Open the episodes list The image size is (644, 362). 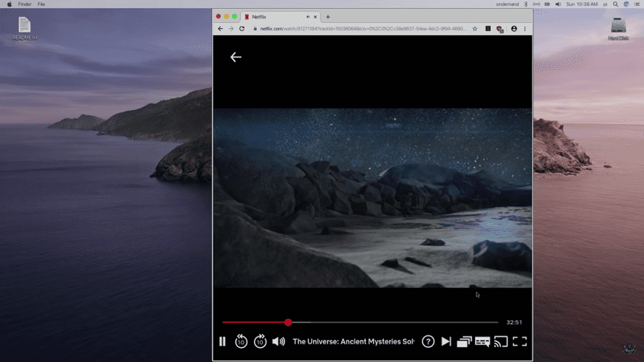pos(464,341)
